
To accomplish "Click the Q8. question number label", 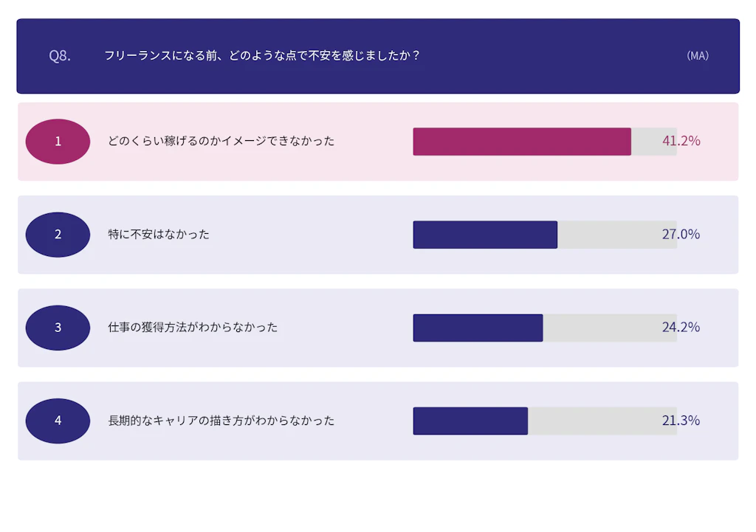I will pos(60,56).
